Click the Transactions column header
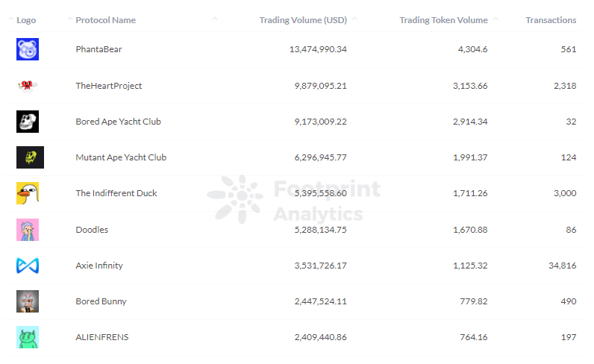Image resolution: width=594 pixels, height=364 pixels. pos(551,20)
